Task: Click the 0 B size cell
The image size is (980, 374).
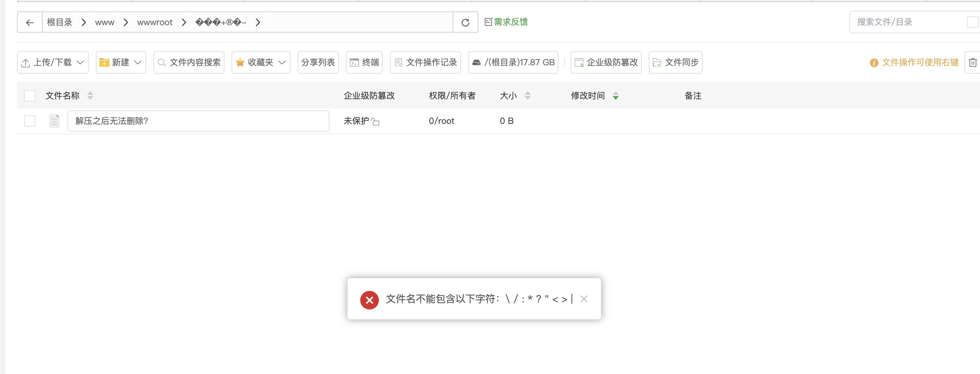Action: coord(507,121)
